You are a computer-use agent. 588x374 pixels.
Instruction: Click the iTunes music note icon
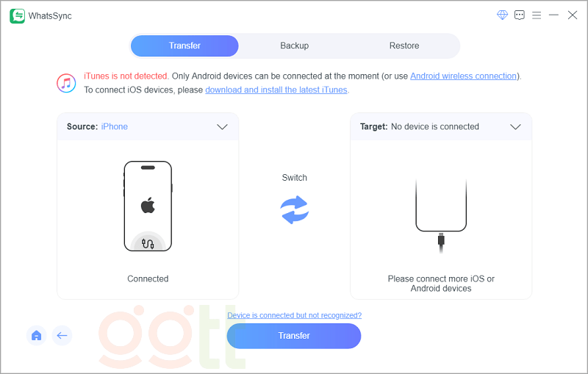67,83
